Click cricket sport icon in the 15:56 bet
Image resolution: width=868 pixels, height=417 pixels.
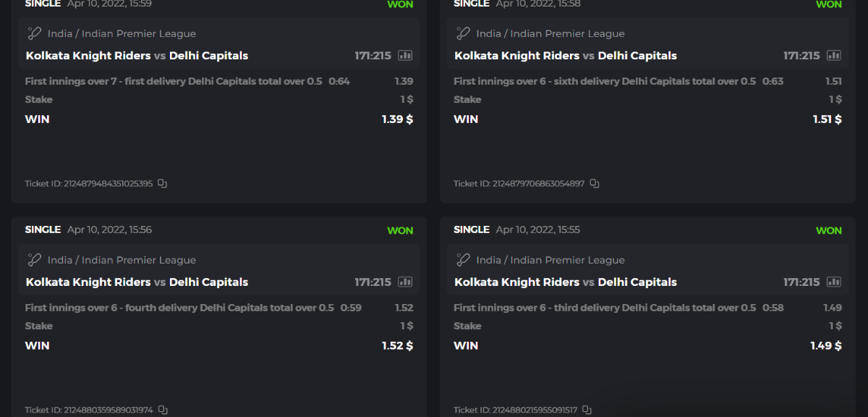34,260
